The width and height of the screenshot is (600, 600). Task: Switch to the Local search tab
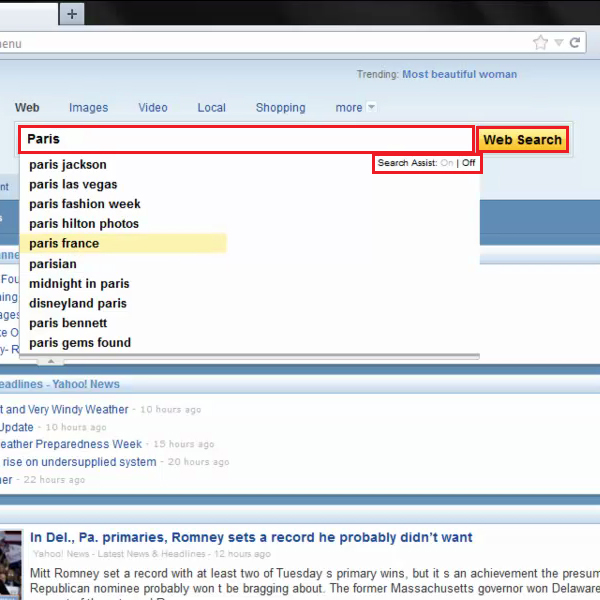point(211,108)
